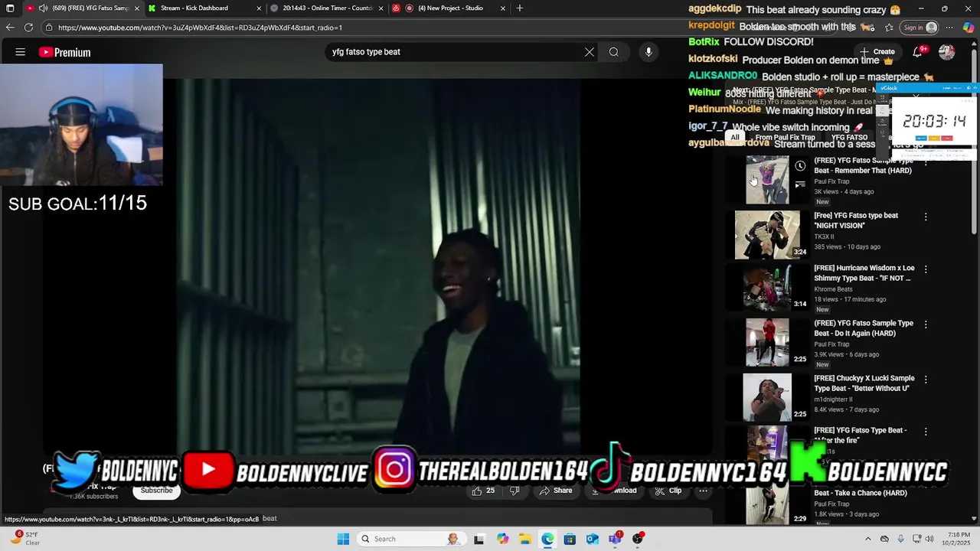Viewport: 980px width, 551px height.
Task: Subscribe to the Paul Fix Trap channel
Action: click(x=156, y=491)
